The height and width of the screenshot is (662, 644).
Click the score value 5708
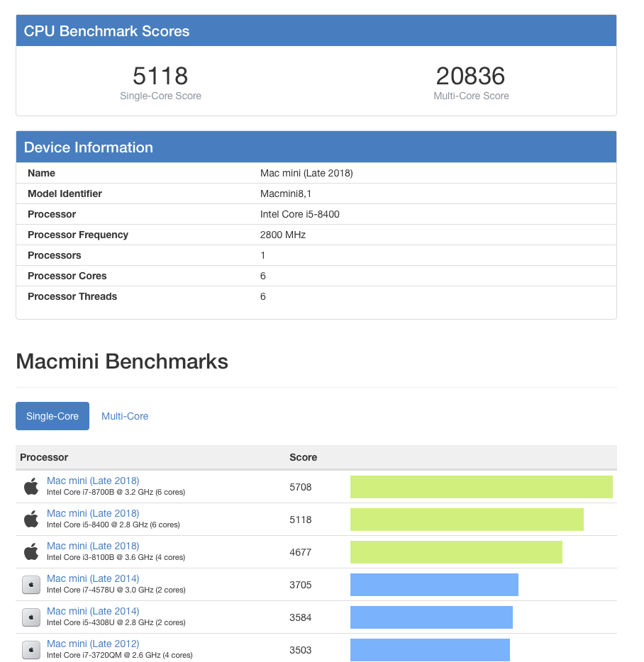pyautogui.click(x=301, y=487)
